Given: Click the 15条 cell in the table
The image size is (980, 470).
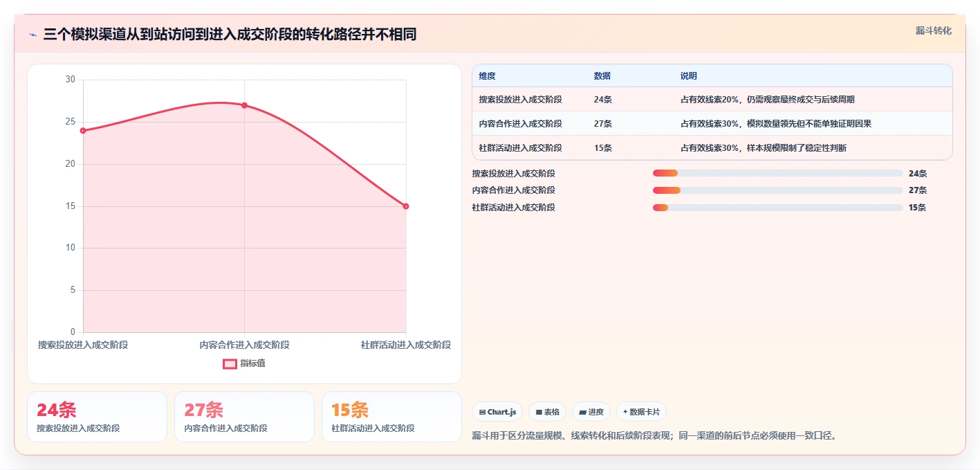Looking at the screenshot, I should pos(602,148).
